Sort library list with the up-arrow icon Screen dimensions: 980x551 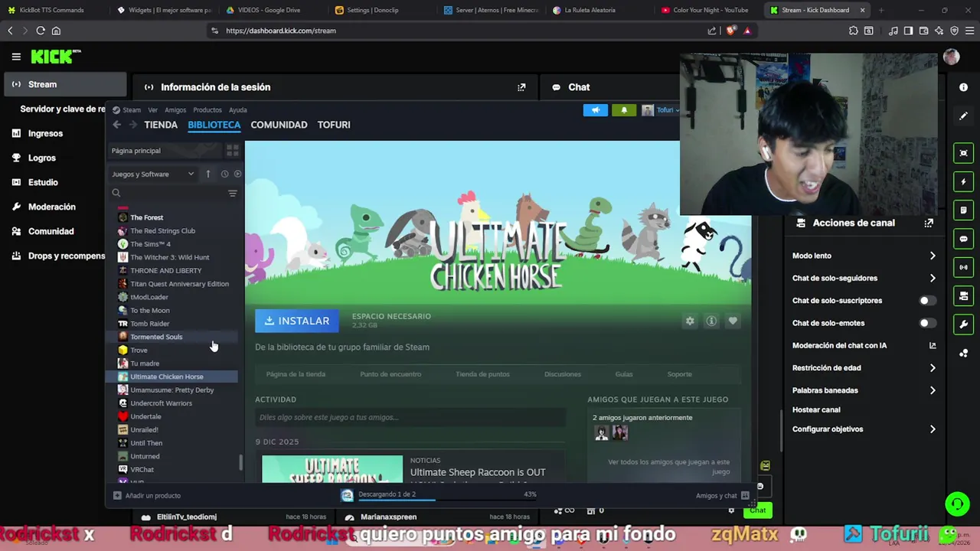pos(207,174)
